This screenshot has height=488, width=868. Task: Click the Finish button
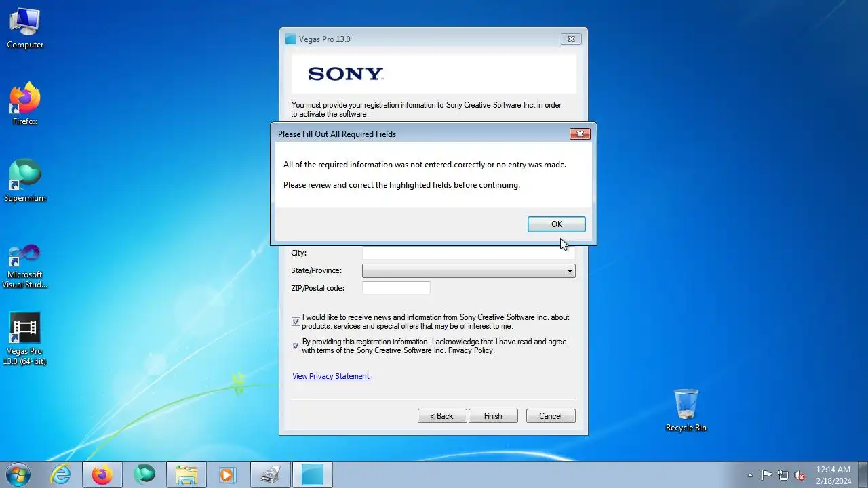[493, 416]
